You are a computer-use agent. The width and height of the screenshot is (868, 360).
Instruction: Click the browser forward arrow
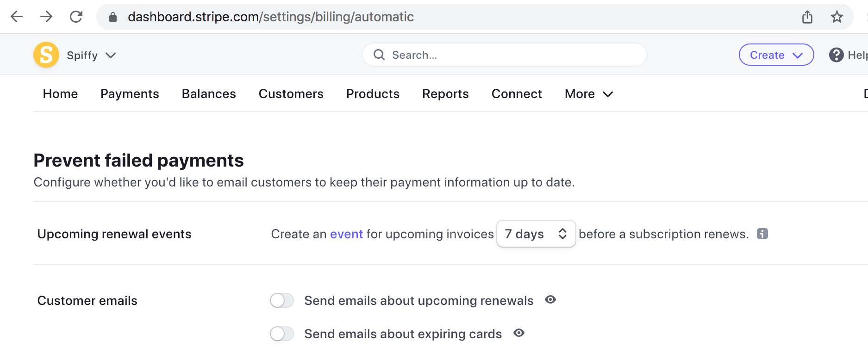point(46,17)
